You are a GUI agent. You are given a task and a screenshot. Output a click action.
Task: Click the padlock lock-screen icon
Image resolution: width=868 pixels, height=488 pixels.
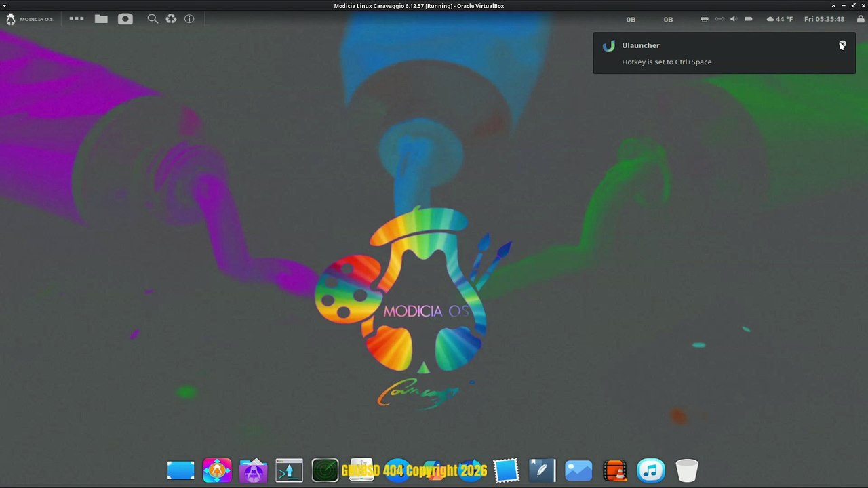pos(861,19)
